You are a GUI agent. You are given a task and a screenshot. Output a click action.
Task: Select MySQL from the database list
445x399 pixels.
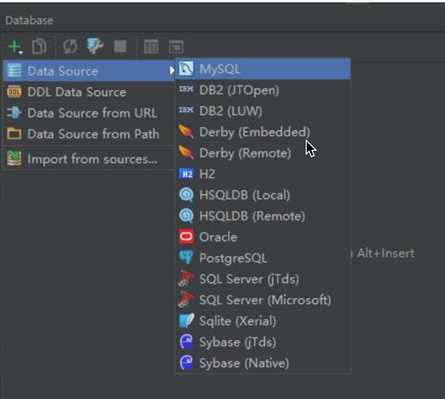pyautogui.click(x=263, y=69)
